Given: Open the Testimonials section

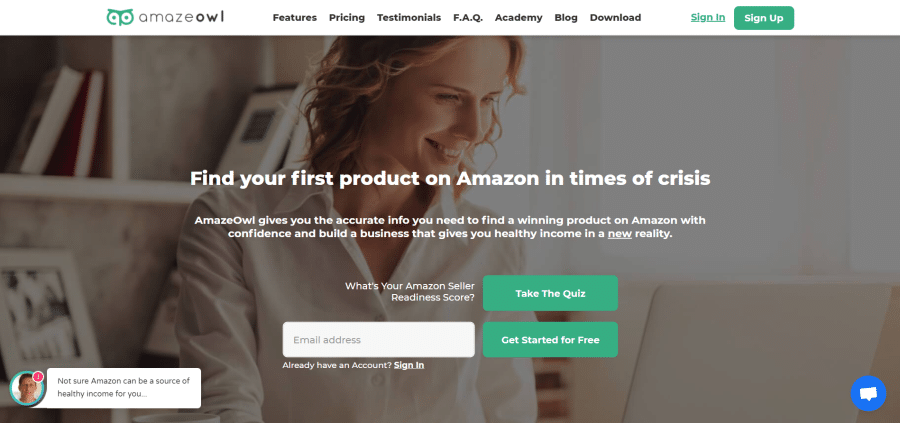Looking at the screenshot, I should coord(409,18).
